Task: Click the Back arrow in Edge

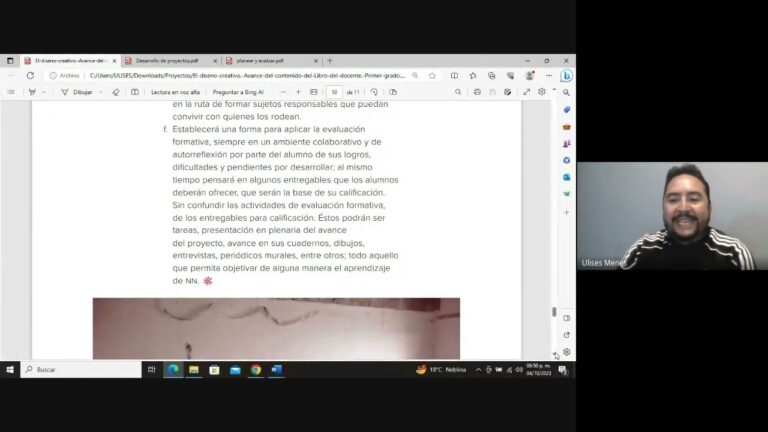Action: (x=12, y=75)
